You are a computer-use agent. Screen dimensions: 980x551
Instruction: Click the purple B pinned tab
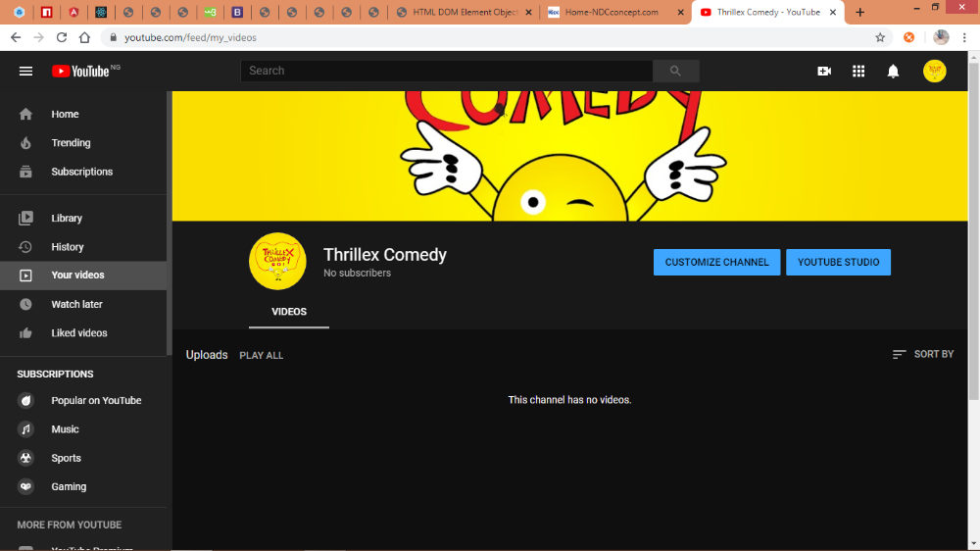[237, 12]
